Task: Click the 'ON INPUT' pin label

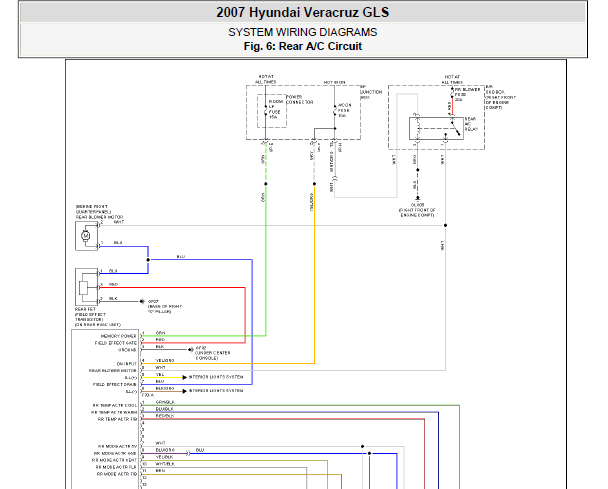Action: (x=127, y=364)
